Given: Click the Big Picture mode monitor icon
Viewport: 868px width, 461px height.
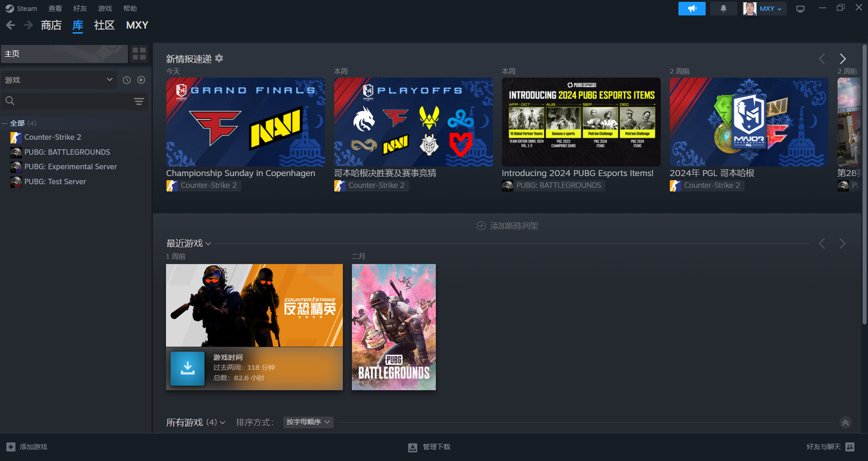Looking at the screenshot, I should [x=800, y=9].
